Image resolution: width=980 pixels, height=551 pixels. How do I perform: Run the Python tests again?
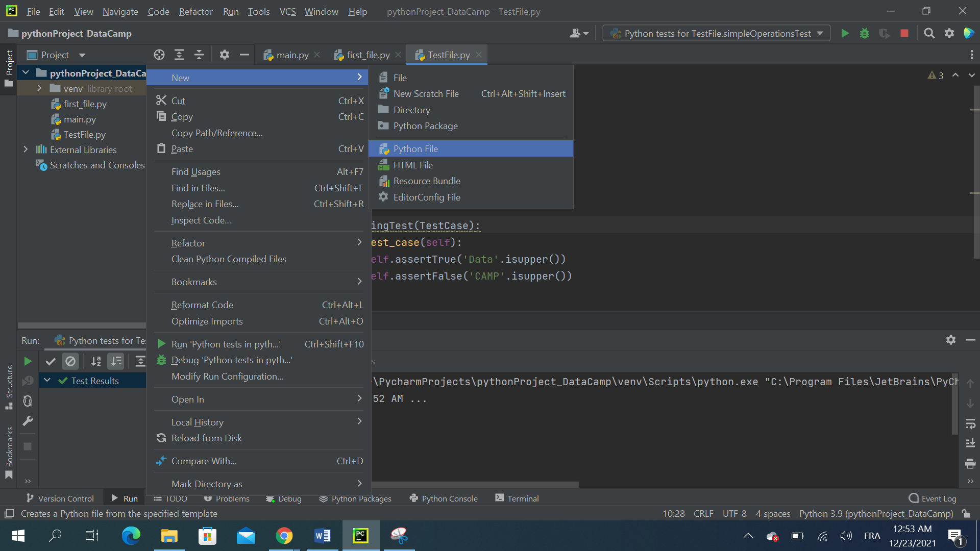point(28,361)
